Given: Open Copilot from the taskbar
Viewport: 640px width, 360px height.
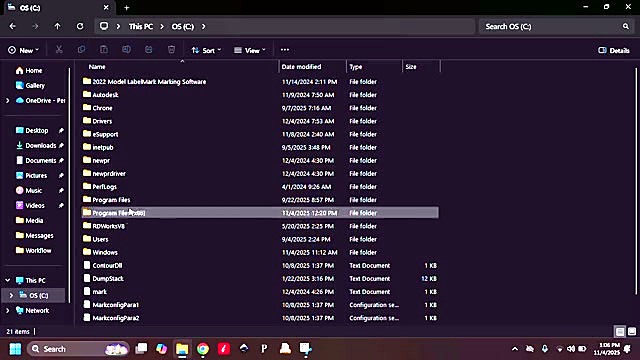Looking at the screenshot, I should tap(162, 349).
